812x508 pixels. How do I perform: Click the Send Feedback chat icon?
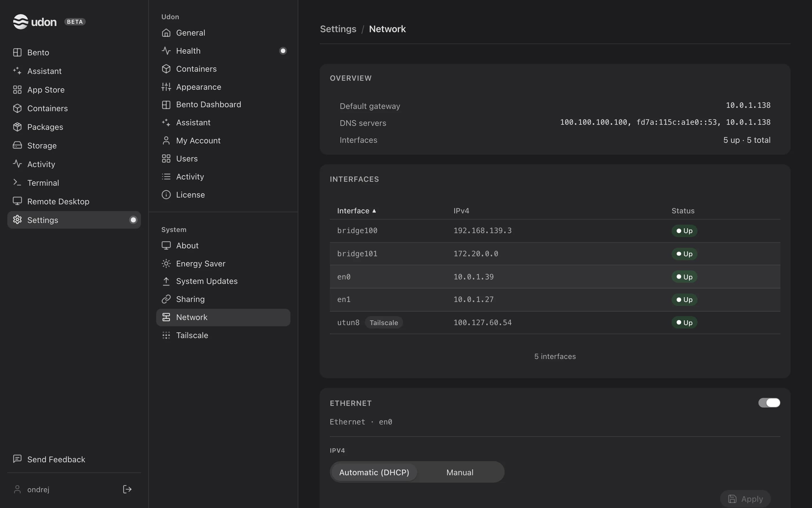point(17,459)
